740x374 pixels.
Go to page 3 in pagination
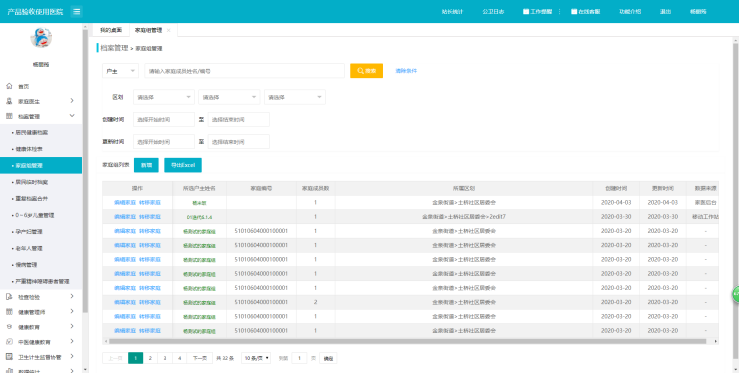tap(165, 358)
